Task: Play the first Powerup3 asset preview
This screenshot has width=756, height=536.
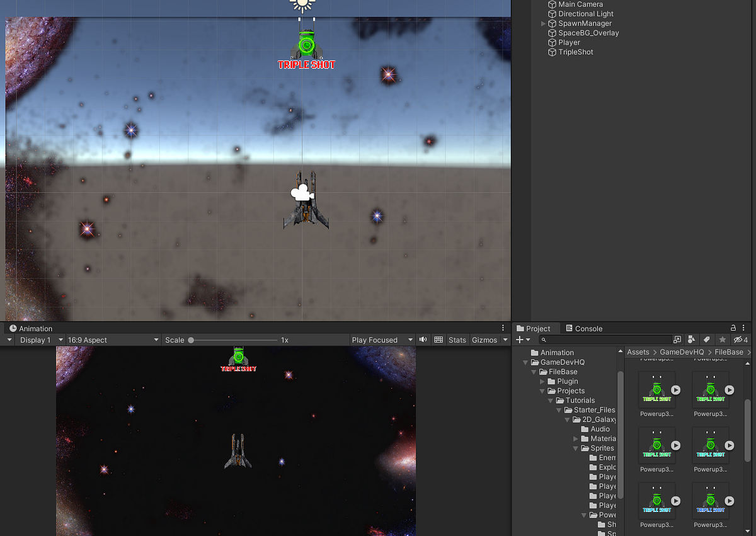Action: [x=675, y=390]
